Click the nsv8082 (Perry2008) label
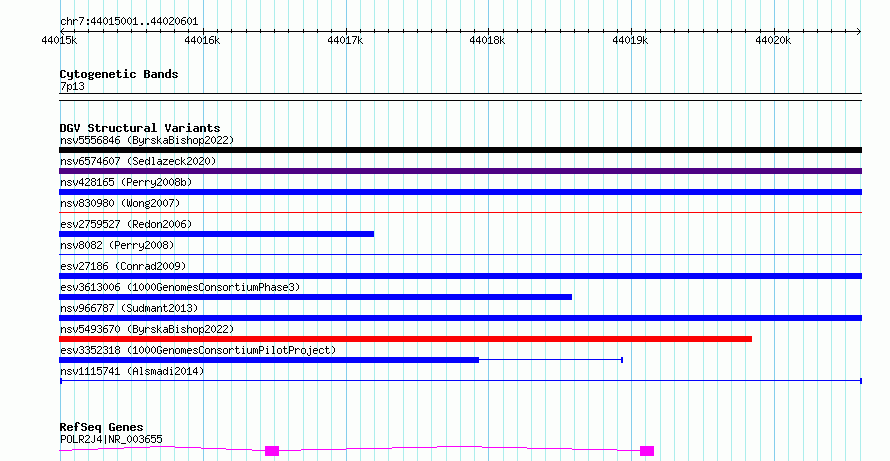The height and width of the screenshot is (461, 890). coord(117,245)
